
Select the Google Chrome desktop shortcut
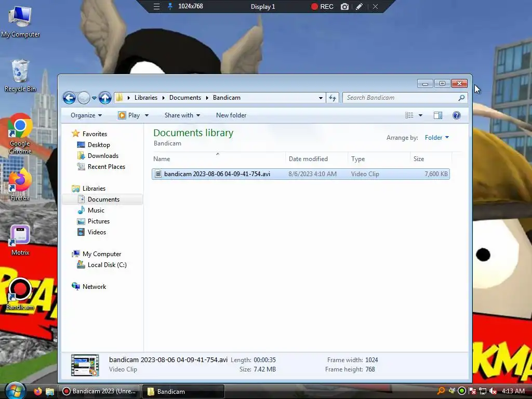point(20,134)
